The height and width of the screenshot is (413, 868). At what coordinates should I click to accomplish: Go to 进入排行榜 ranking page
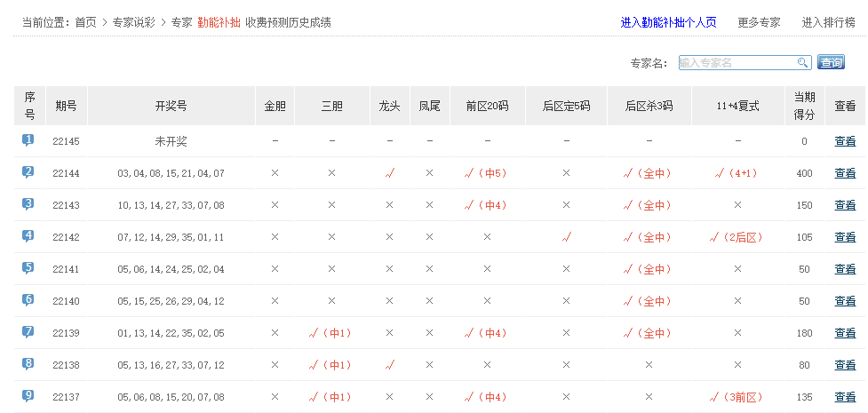[x=828, y=22]
